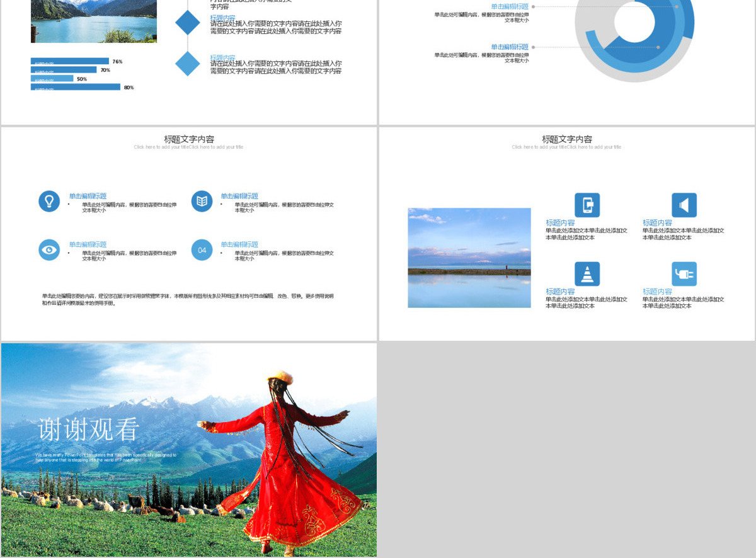Click 标题文字内容 title above lake photo slide
The height and width of the screenshot is (558, 756).
567,139
